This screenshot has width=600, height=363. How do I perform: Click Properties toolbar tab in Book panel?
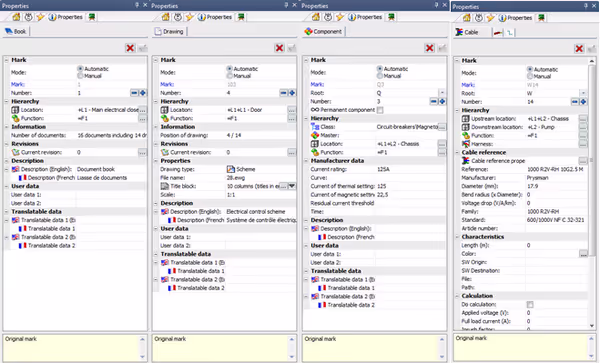pyautogui.click(x=66, y=17)
